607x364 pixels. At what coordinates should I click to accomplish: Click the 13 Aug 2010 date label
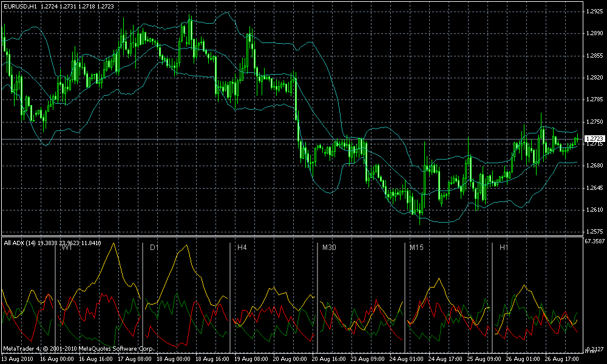click(x=18, y=359)
